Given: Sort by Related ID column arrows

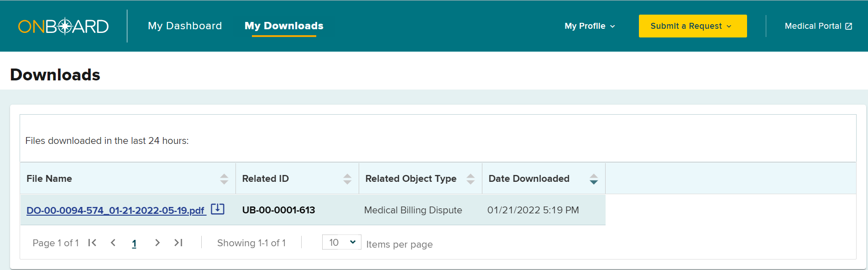Looking at the screenshot, I should click(347, 179).
